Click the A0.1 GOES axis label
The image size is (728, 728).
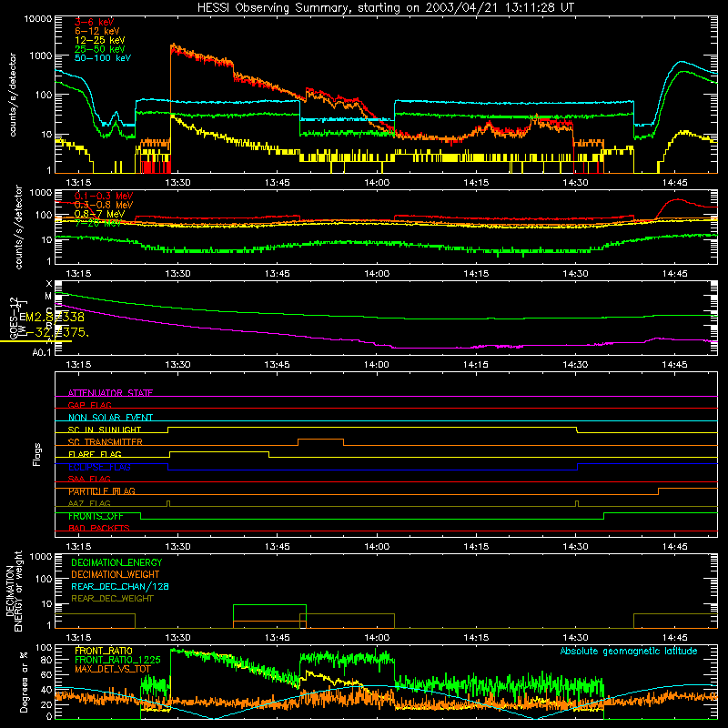[42, 353]
